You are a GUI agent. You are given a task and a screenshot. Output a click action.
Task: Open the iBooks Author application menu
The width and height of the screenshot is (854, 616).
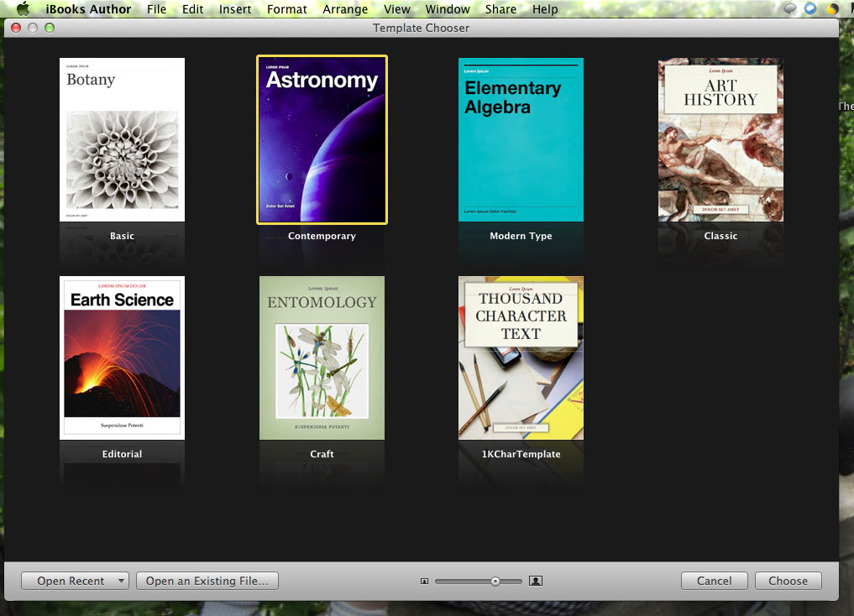point(88,9)
